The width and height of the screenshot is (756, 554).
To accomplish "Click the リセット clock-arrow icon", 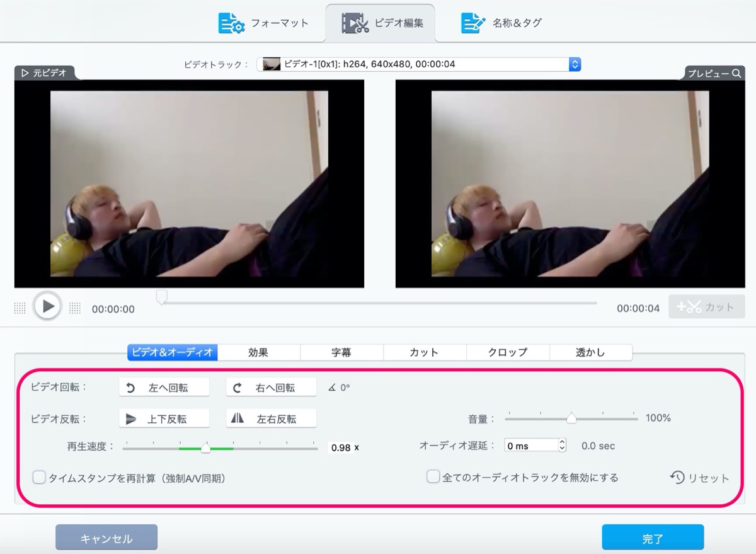I will coord(677,477).
